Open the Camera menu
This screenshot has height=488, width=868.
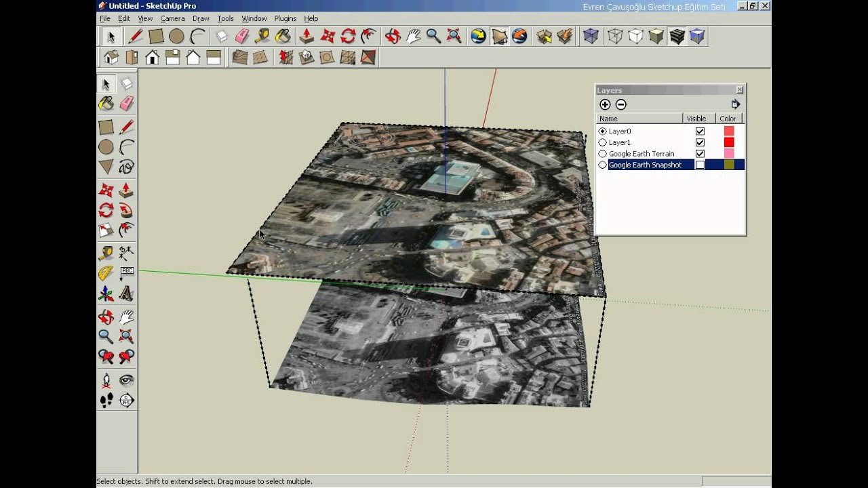(x=172, y=19)
